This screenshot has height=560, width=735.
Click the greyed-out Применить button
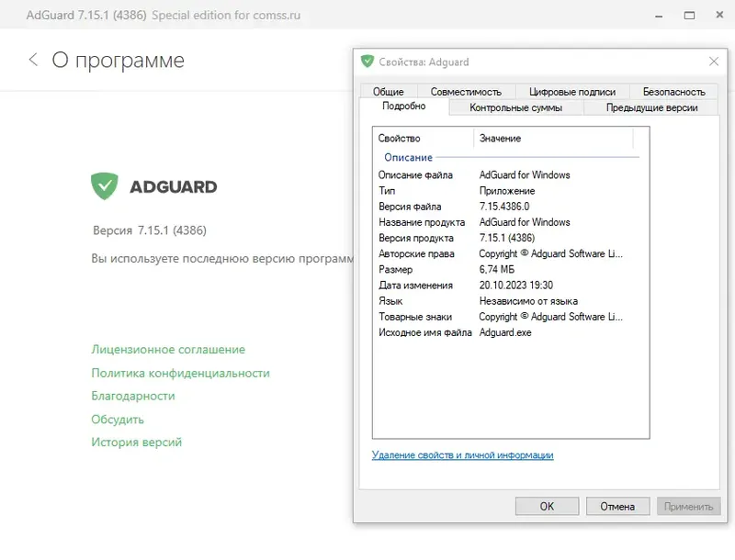pyautogui.click(x=688, y=506)
